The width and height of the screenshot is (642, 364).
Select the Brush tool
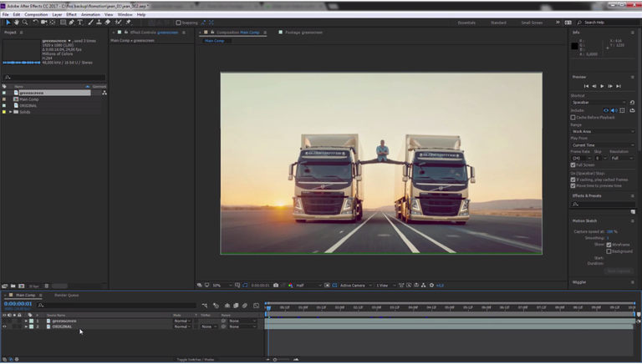click(x=90, y=23)
